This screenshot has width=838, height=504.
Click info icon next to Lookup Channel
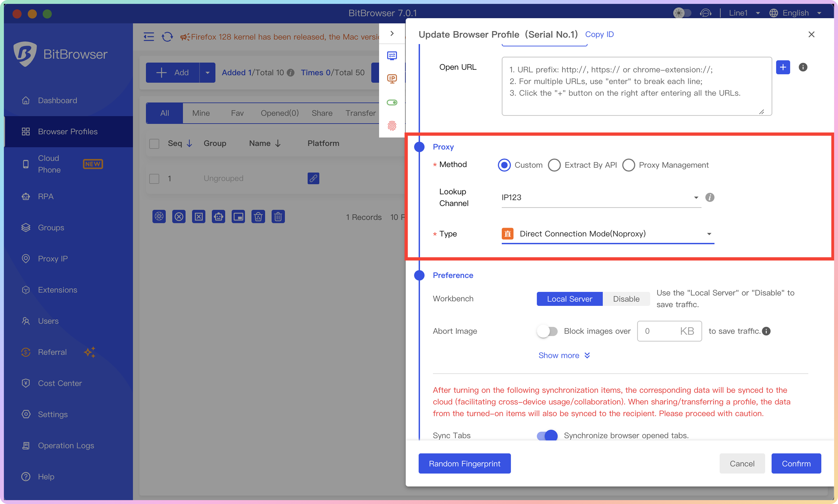(x=709, y=197)
